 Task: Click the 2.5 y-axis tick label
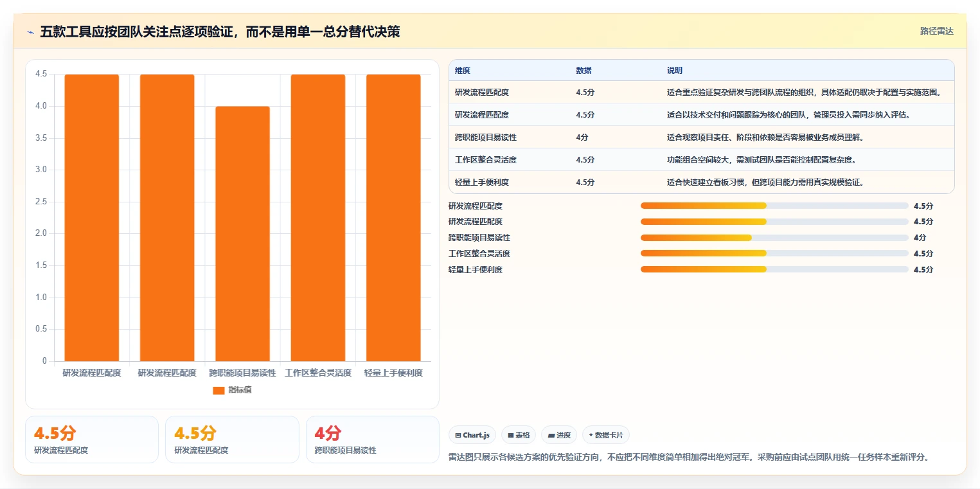(x=41, y=202)
